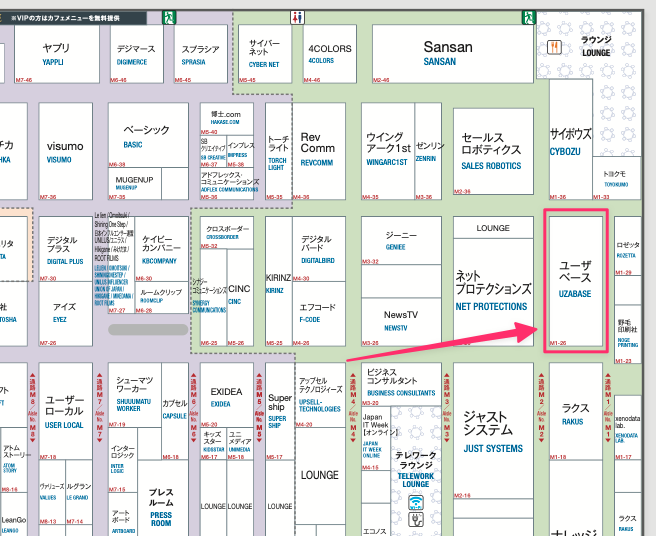Screen dimensions: 656x536
Task: Select the Capsule booth
Action: [x=175, y=411]
